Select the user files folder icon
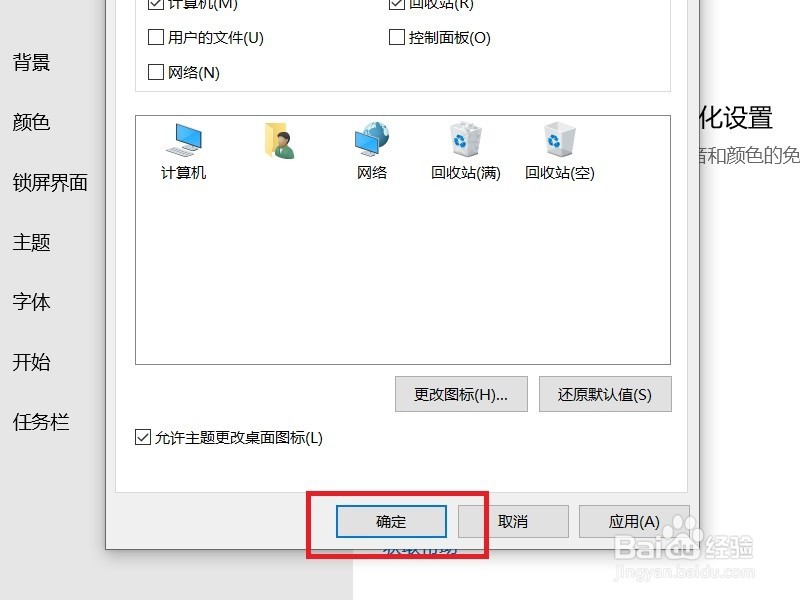 coord(280,140)
